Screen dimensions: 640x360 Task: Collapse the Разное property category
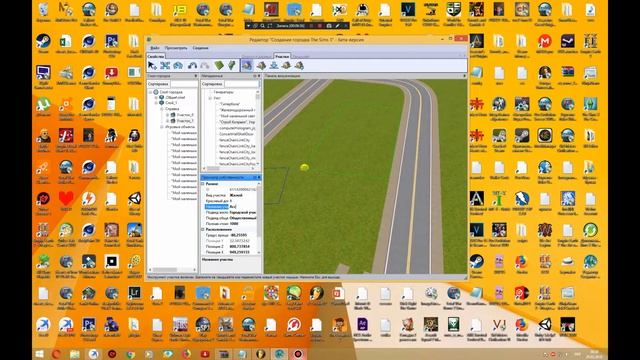pos(203,184)
